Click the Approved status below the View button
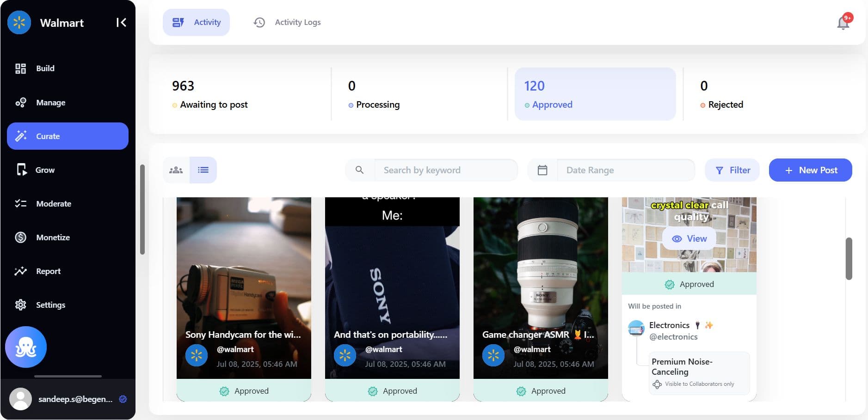The width and height of the screenshot is (868, 420). click(x=689, y=284)
